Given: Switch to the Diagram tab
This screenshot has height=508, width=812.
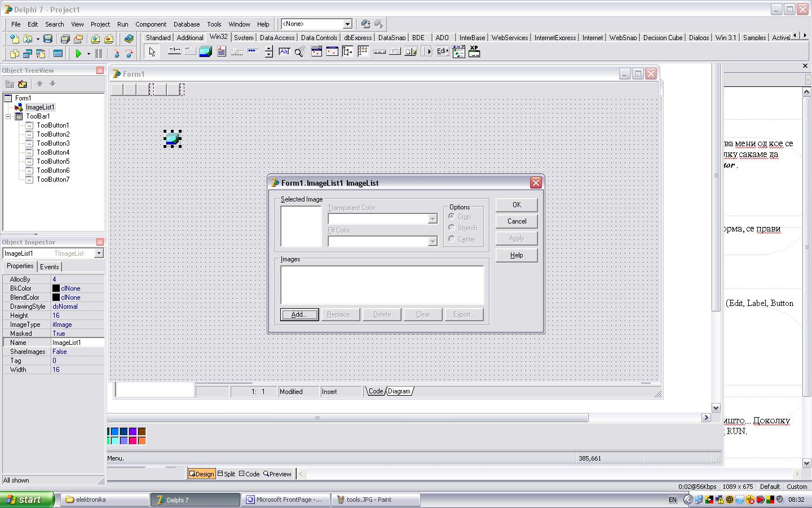Looking at the screenshot, I should (x=399, y=391).
